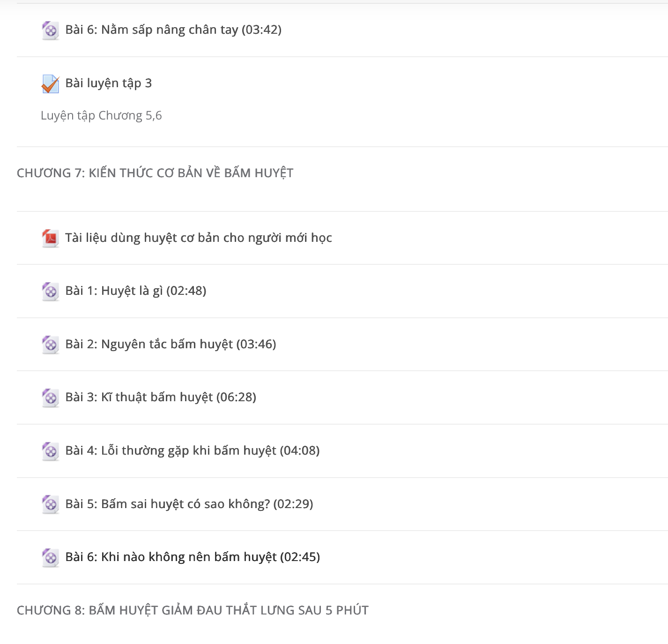Click video icon beside Bài 1: Huyệt là gì
Image resolution: width=668 pixels, height=644 pixels.
tap(50, 292)
